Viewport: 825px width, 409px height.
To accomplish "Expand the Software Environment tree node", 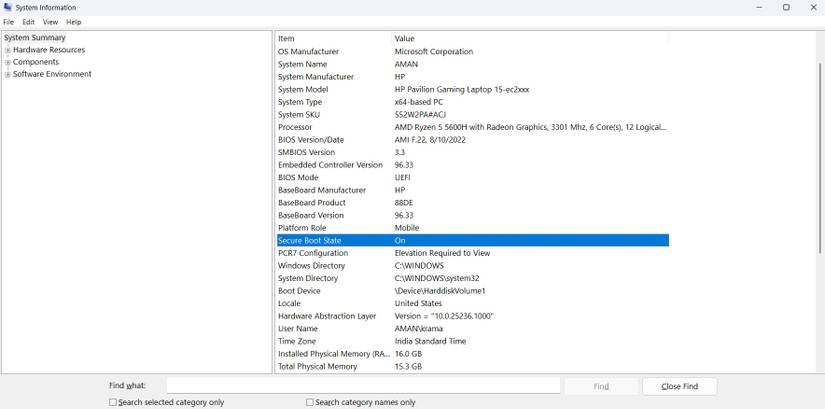I will pyautogui.click(x=8, y=74).
